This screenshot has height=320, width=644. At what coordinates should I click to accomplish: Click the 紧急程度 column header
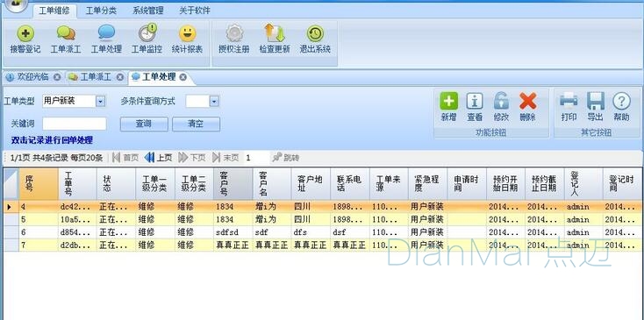click(428, 184)
